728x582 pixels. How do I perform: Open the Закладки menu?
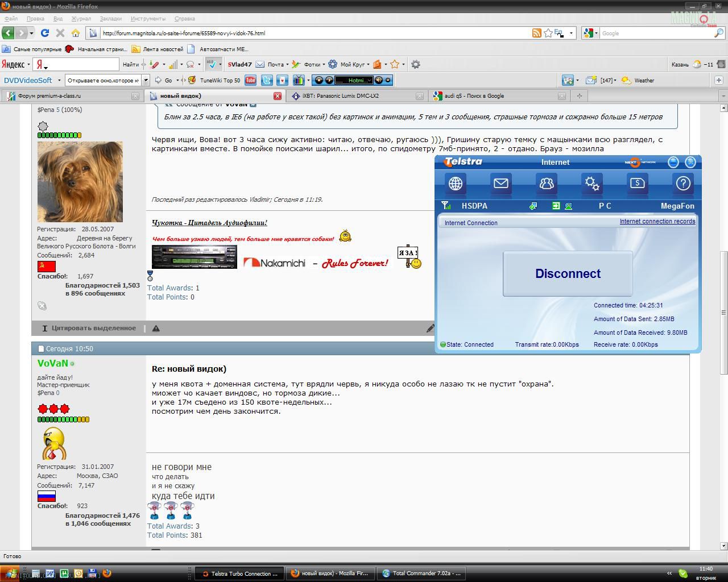[111, 19]
